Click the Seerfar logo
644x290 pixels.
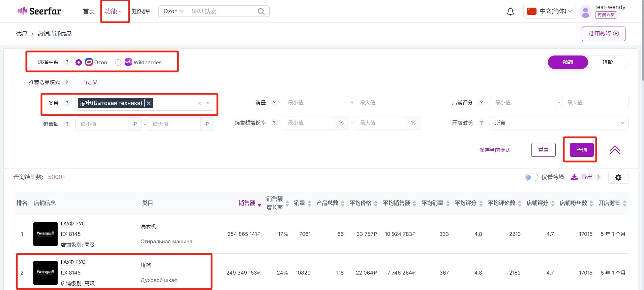pos(39,11)
